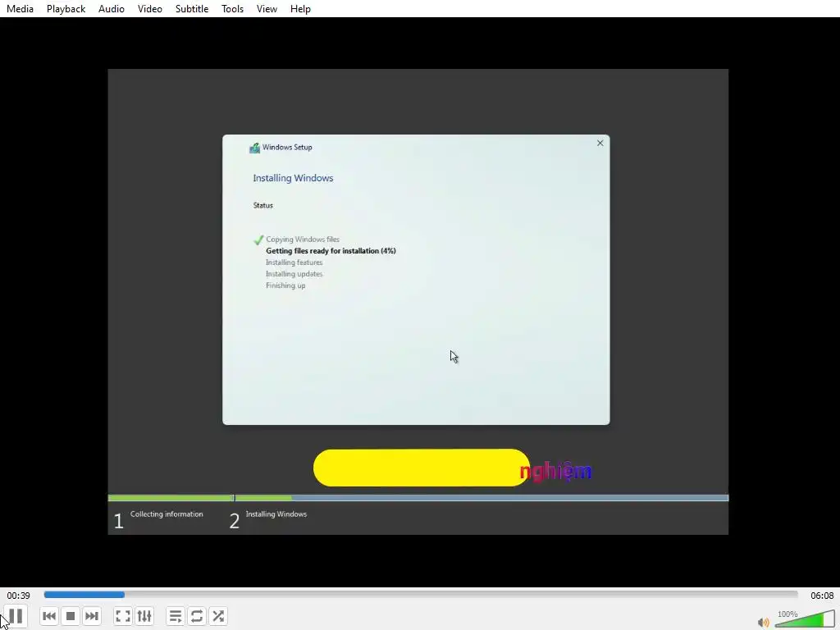840x630 pixels.
Task: Click total duration 06:08 label
Action: 822,596
